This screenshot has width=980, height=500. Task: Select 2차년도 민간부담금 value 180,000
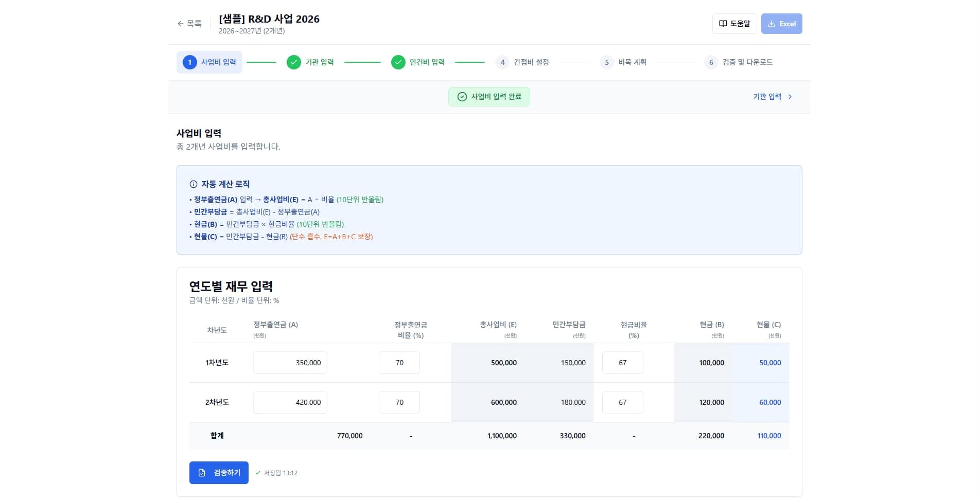pyautogui.click(x=573, y=402)
